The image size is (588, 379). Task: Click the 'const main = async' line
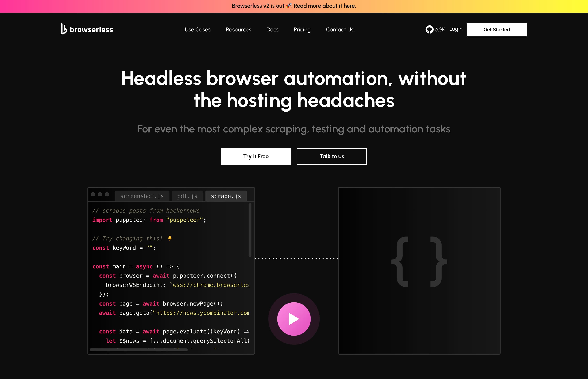coord(136,266)
